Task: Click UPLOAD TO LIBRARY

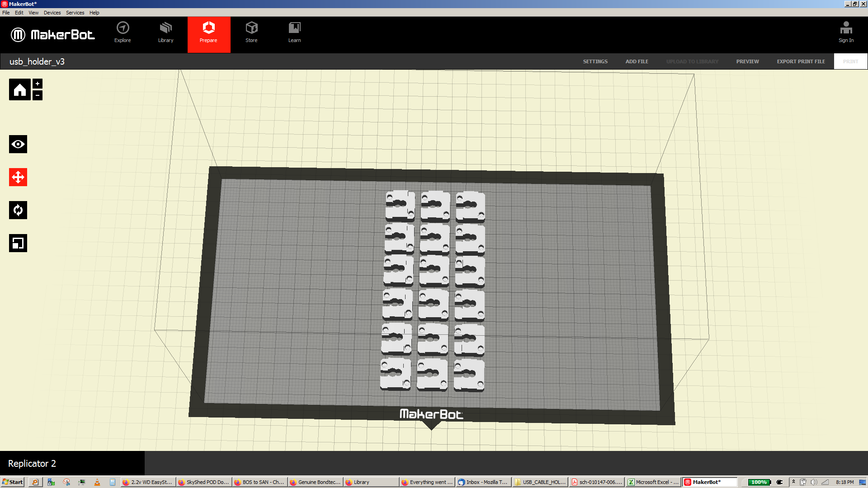Action: (x=692, y=61)
